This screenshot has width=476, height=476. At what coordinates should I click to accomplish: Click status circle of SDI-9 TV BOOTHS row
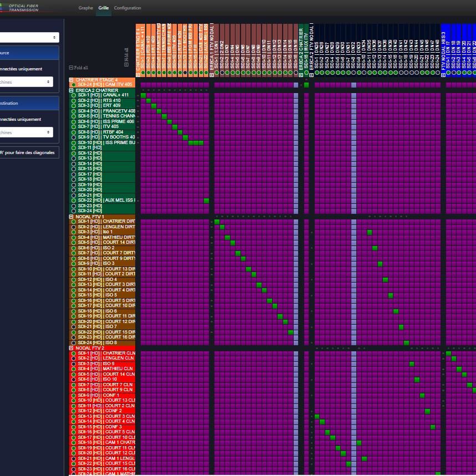click(x=74, y=137)
